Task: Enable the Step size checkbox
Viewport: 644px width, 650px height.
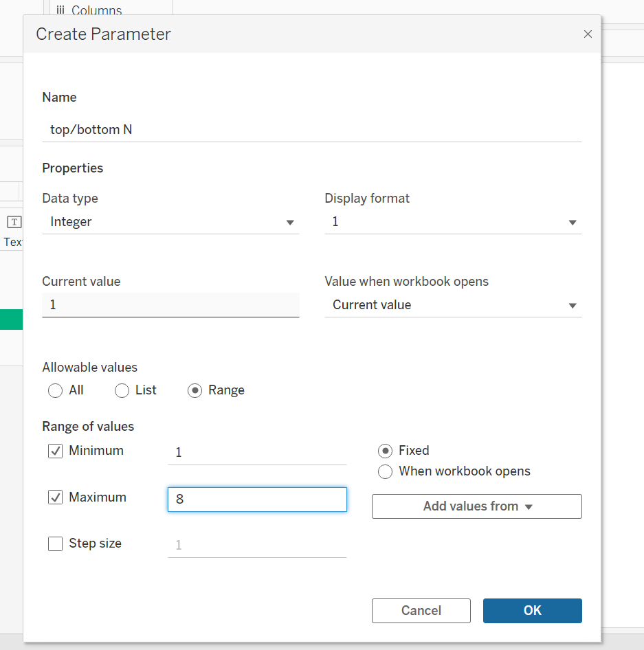Action: tap(55, 543)
